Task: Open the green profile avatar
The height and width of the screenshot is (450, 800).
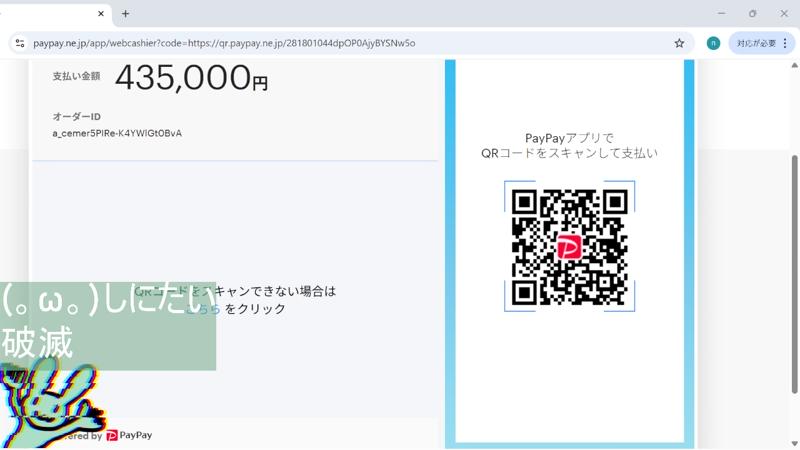Action: coord(713,43)
